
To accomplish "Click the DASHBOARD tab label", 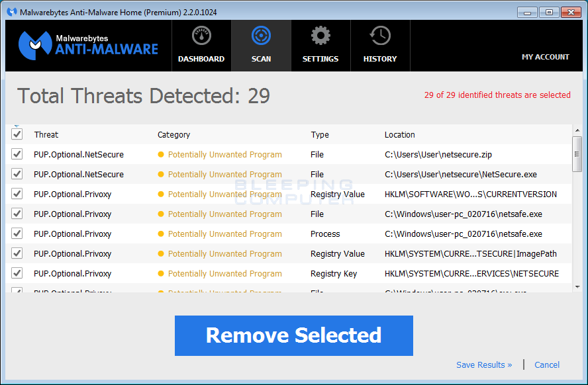I will click(x=201, y=59).
